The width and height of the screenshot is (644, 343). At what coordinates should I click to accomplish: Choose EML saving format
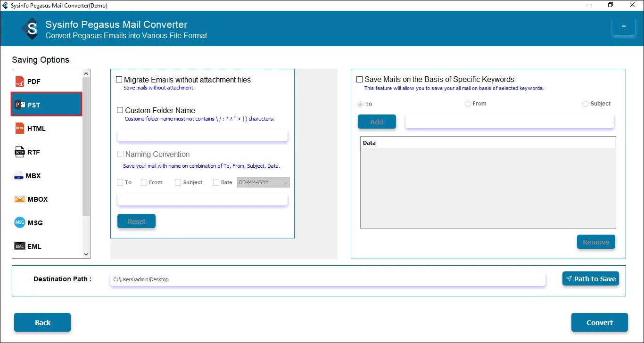[47, 246]
